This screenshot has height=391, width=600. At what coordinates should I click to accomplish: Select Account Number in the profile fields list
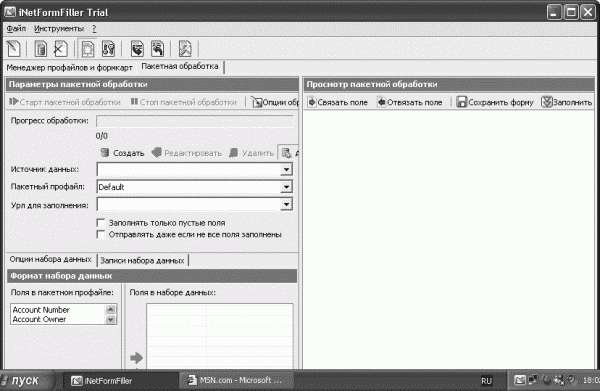coord(41,310)
